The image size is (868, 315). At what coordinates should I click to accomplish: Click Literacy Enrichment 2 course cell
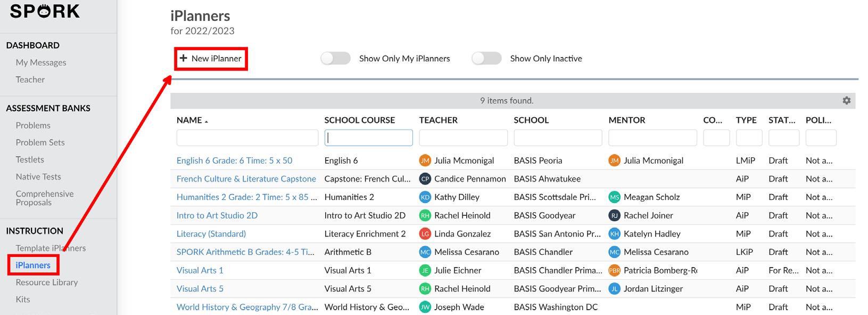coord(365,234)
